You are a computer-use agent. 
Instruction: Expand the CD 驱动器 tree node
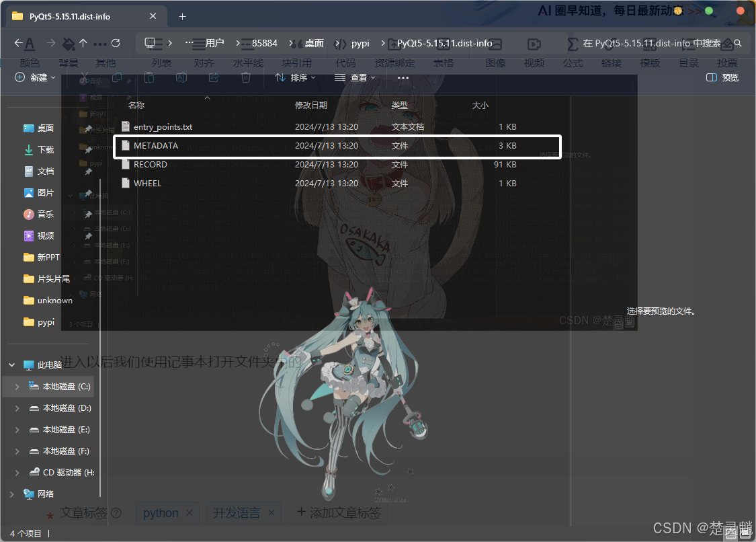pos(17,473)
